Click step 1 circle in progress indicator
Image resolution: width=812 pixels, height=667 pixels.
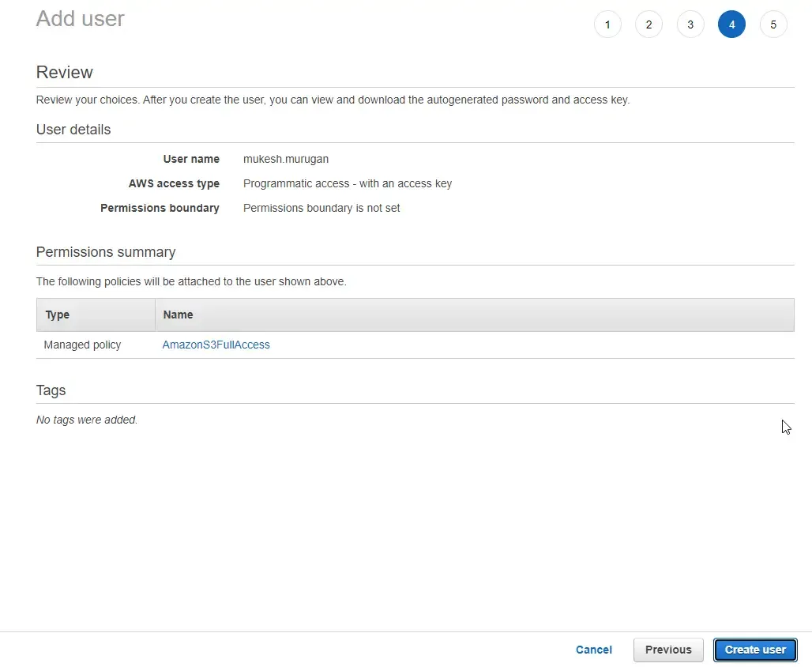pyautogui.click(x=607, y=24)
